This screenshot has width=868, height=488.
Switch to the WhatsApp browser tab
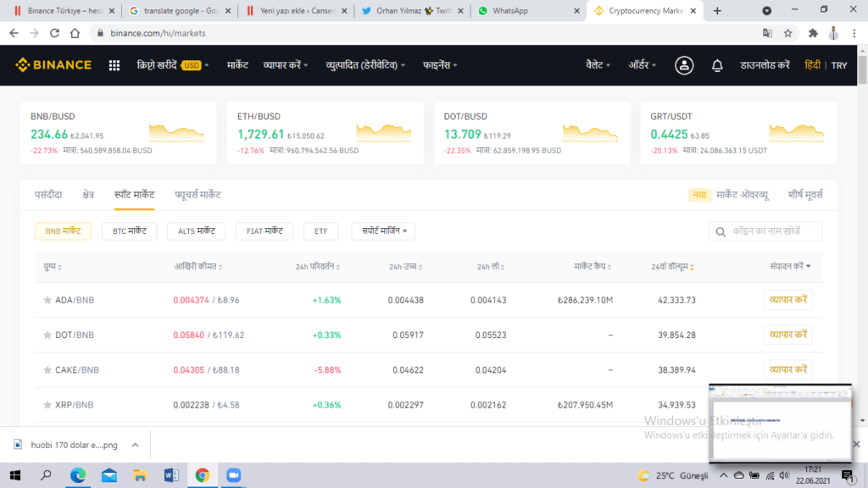coord(527,10)
